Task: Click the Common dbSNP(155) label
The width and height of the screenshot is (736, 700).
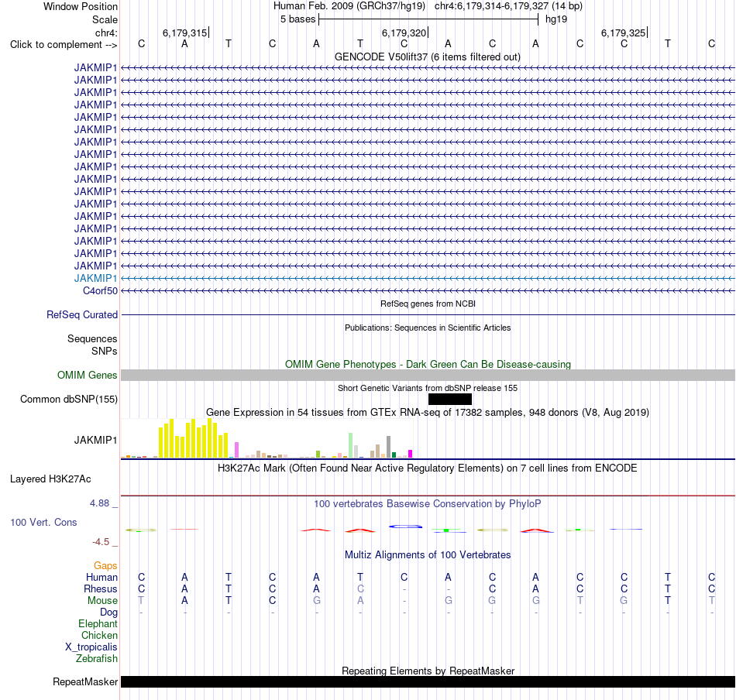Action: (69, 400)
